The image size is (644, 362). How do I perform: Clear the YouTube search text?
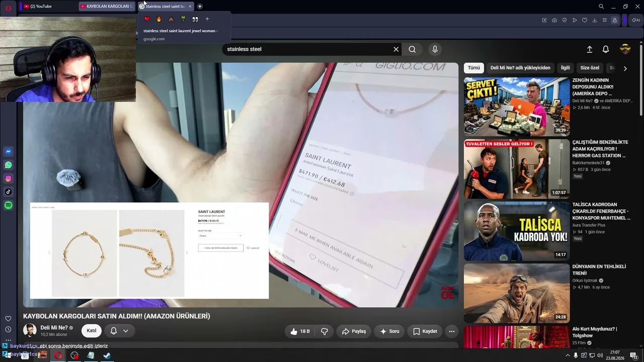(x=396, y=49)
